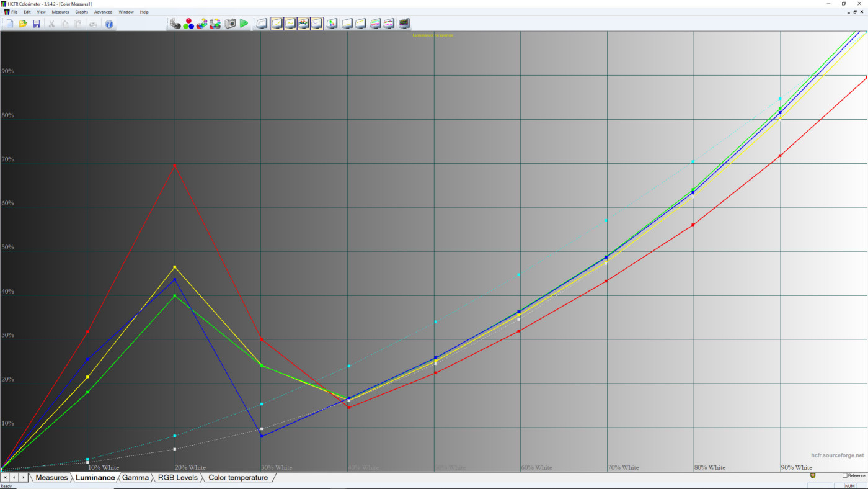Open the CIE diagram color triangle icon
This screenshot has height=489, width=868.
(x=332, y=24)
